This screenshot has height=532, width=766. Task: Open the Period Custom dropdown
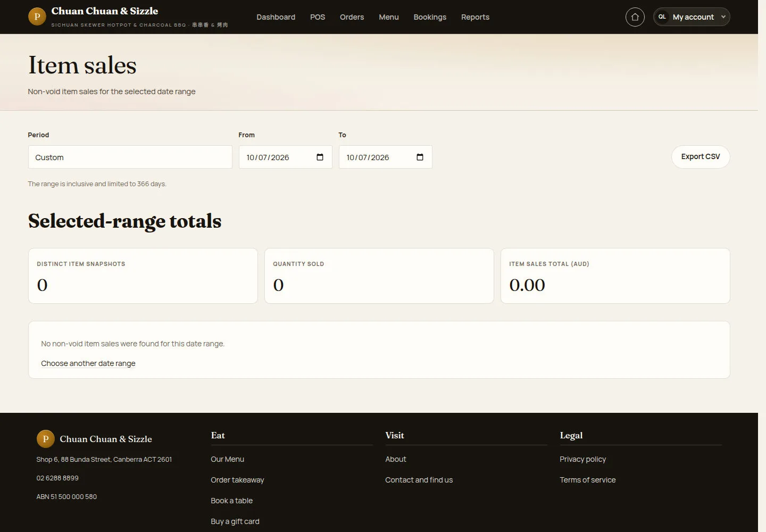coord(130,157)
